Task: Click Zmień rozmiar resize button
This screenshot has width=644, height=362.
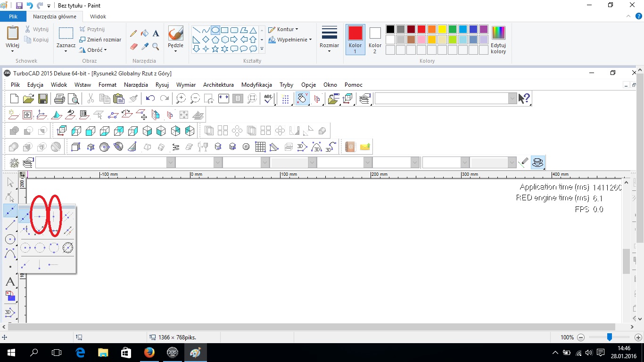Action: pos(100,40)
